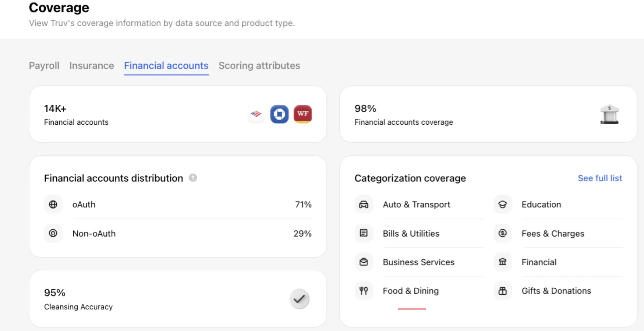Click the 95% cleansing accuracy figure
The width and height of the screenshot is (644, 331).
click(55, 292)
